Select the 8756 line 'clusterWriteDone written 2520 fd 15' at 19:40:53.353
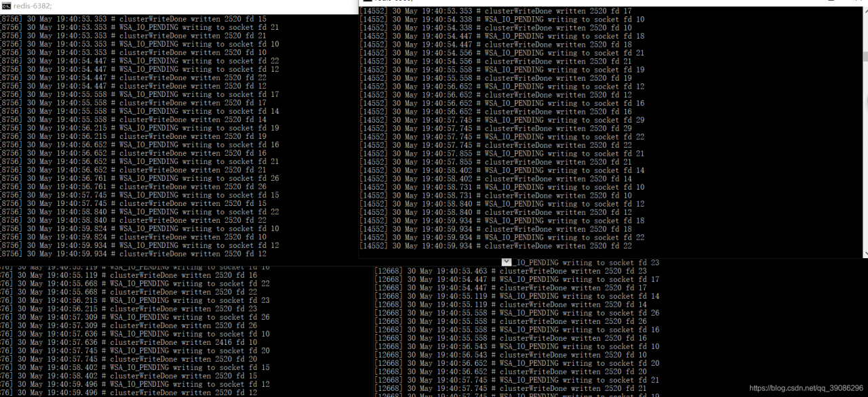Viewport: 868px width, 397px height. click(x=133, y=19)
